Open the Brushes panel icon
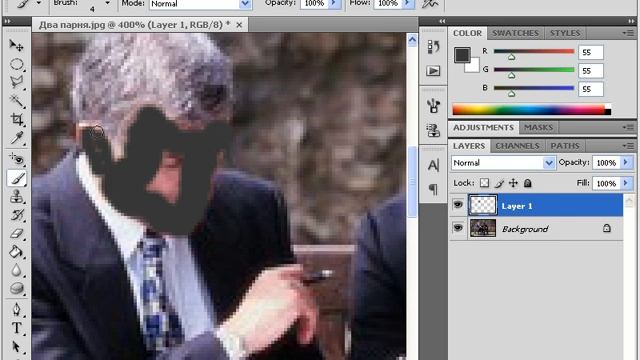The image size is (640, 360). tap(433, 106)
